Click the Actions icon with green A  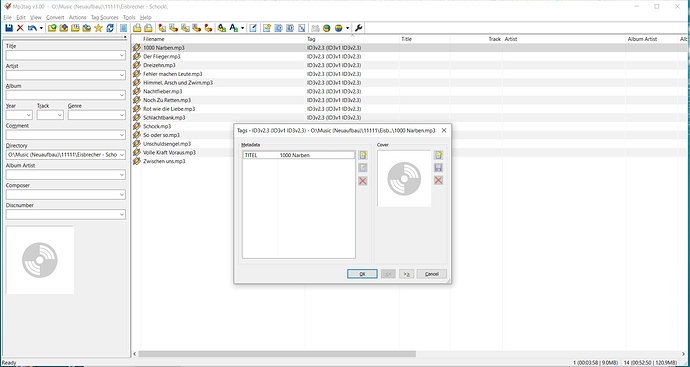tap(222, 28)
